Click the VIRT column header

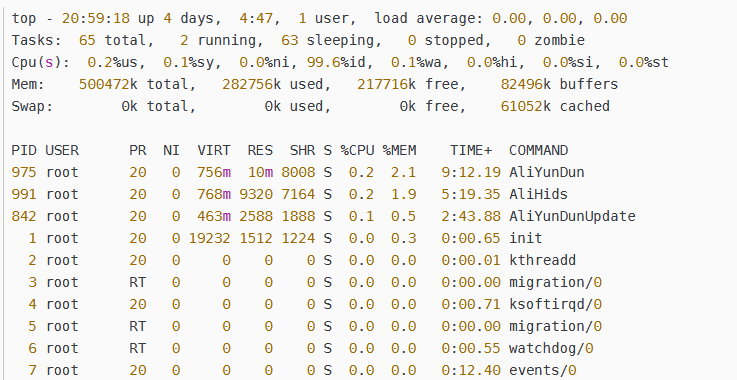pyautogui.click(x=214, y=150)
